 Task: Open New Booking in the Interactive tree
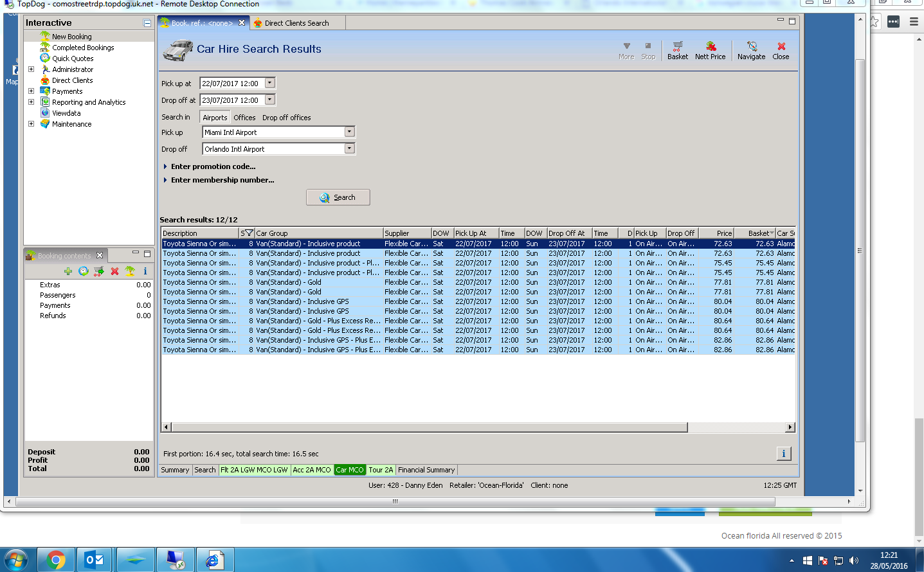71,37
